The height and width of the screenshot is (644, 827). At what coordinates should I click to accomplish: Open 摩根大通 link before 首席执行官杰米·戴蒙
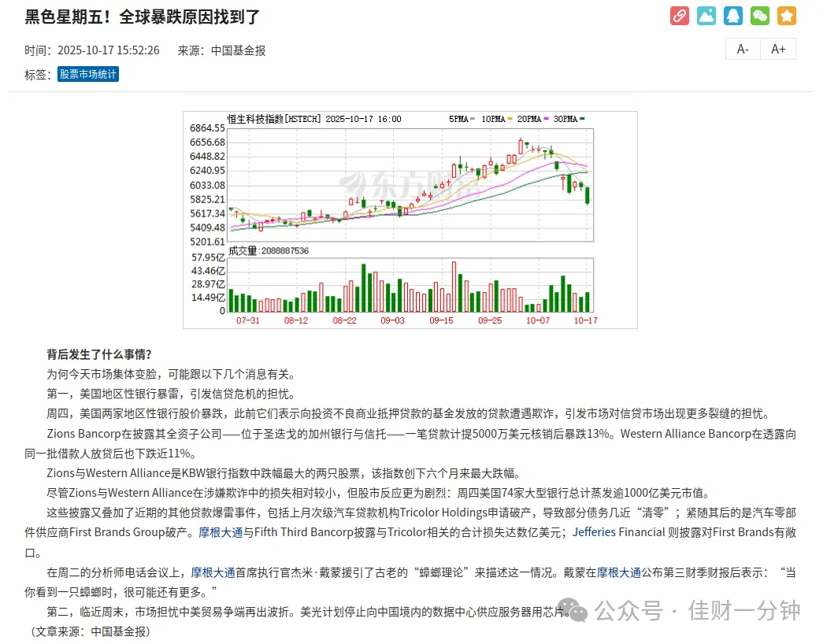[213, 572]
